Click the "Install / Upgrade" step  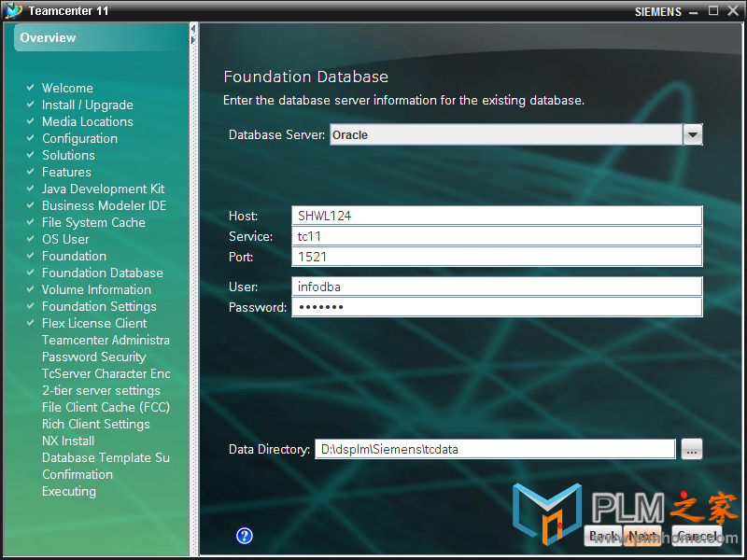(88, 105)
